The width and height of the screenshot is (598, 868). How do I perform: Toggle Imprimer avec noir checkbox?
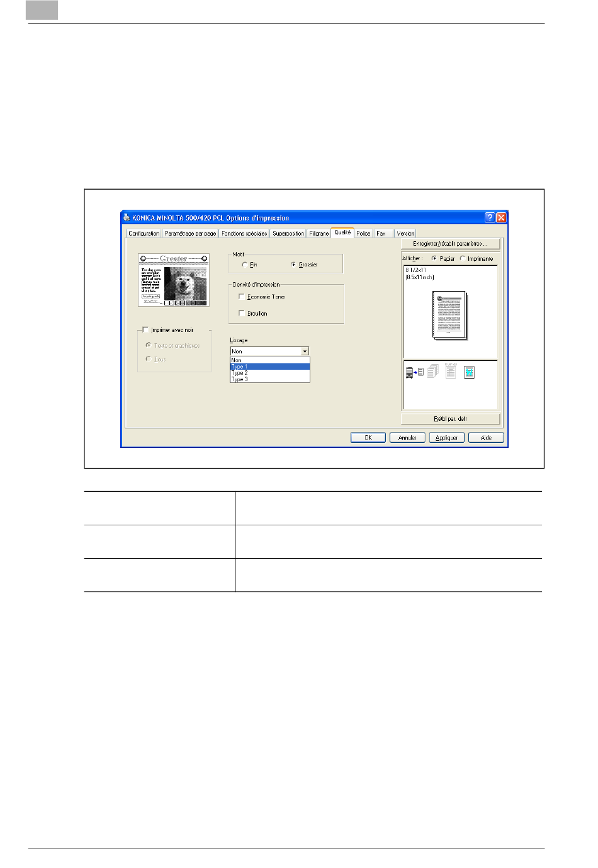tap(145, 329)
